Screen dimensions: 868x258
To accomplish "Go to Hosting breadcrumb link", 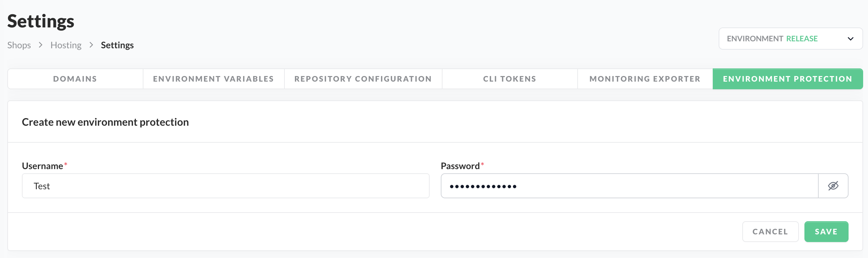I will click(x=66, y=45).
